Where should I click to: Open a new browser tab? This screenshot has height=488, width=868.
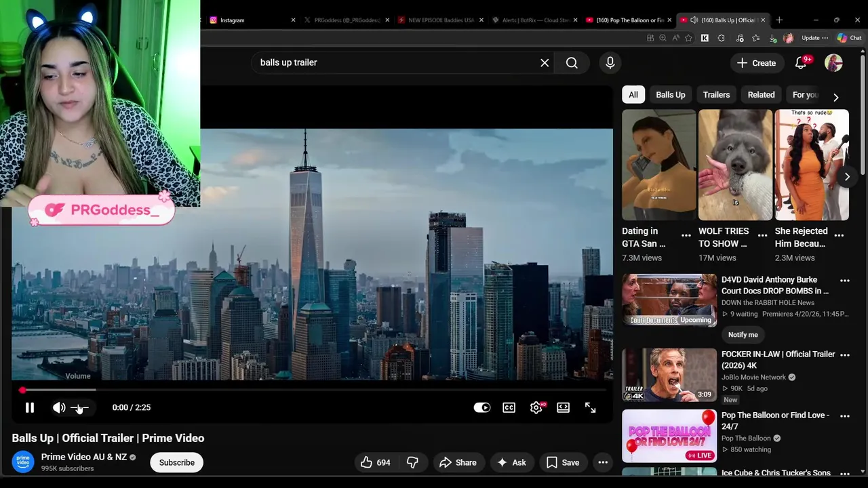pos(779,20)
